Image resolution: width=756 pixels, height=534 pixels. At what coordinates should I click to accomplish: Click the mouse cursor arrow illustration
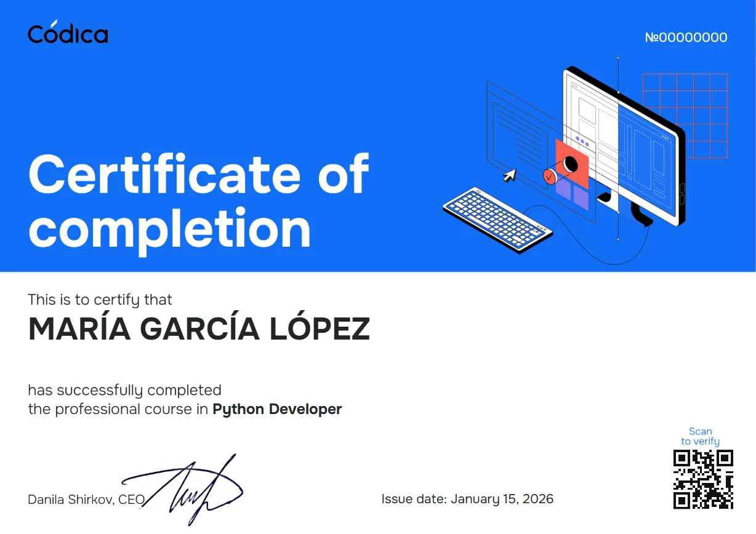pyautogui.click(x=509, y=175)
